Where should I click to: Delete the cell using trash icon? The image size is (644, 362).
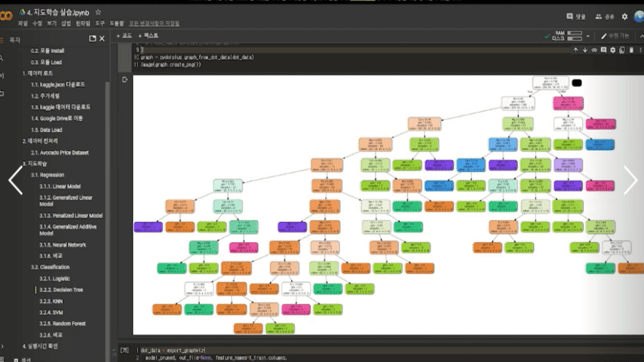pos(630,50)
